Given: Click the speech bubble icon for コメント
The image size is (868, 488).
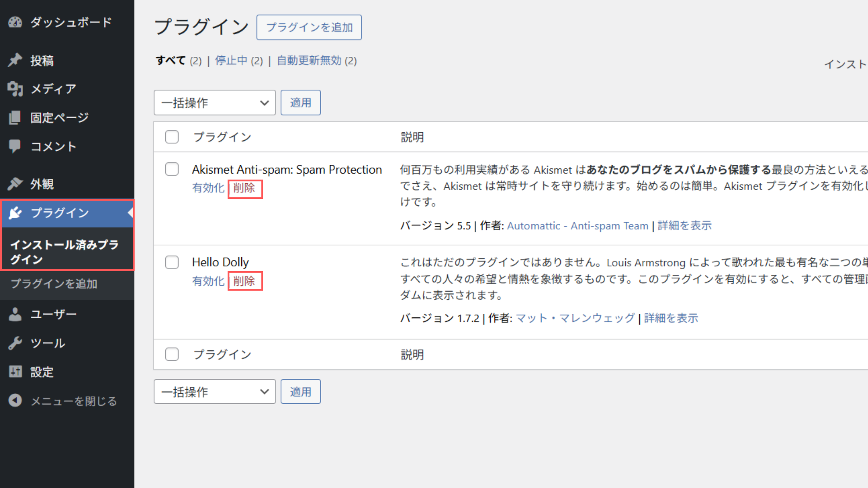Looking at the screenshot, I should point(15,146).
